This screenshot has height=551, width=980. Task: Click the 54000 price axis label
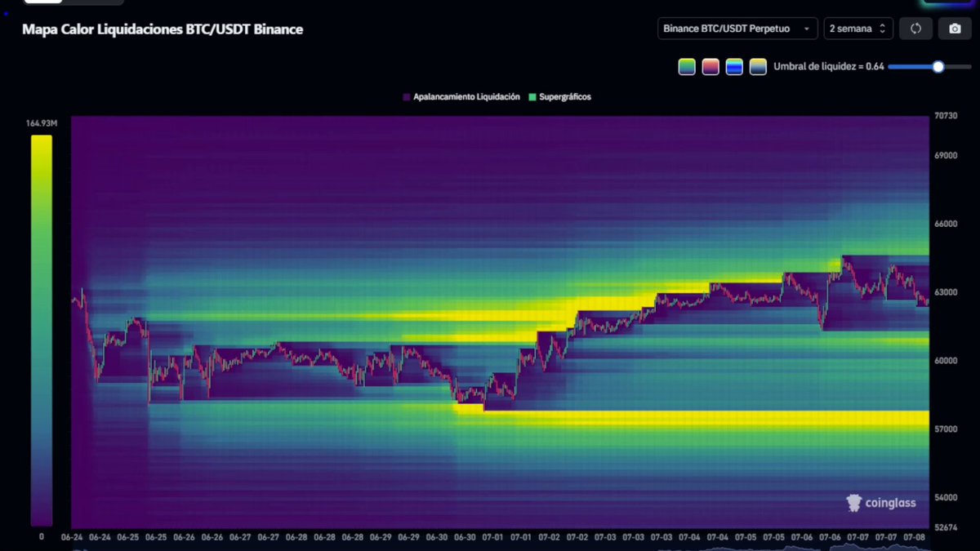[946, 497]
